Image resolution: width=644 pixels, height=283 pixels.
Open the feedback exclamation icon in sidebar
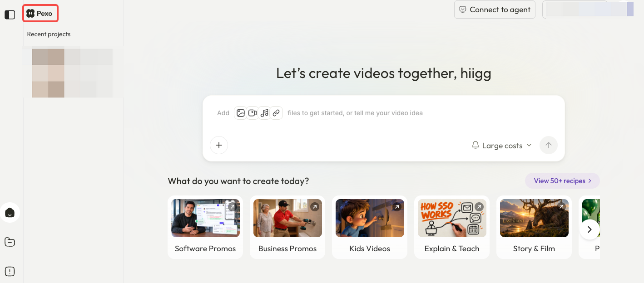10,271
